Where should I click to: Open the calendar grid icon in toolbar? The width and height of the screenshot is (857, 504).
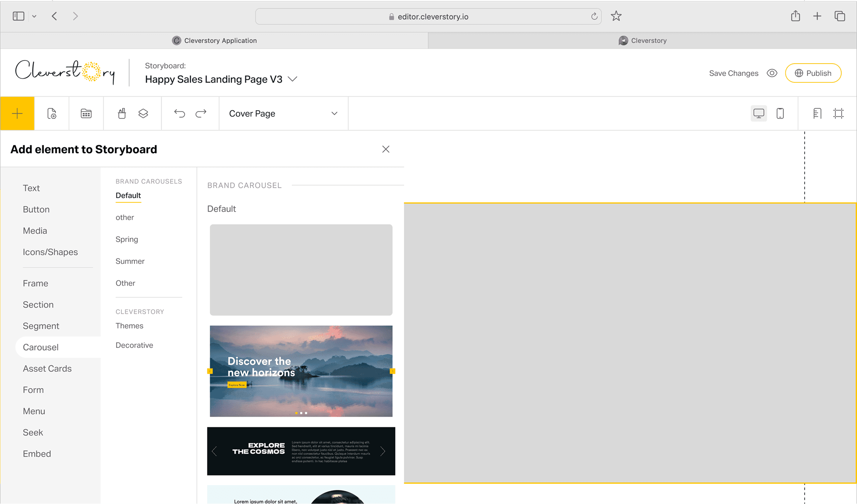[86, 113]
